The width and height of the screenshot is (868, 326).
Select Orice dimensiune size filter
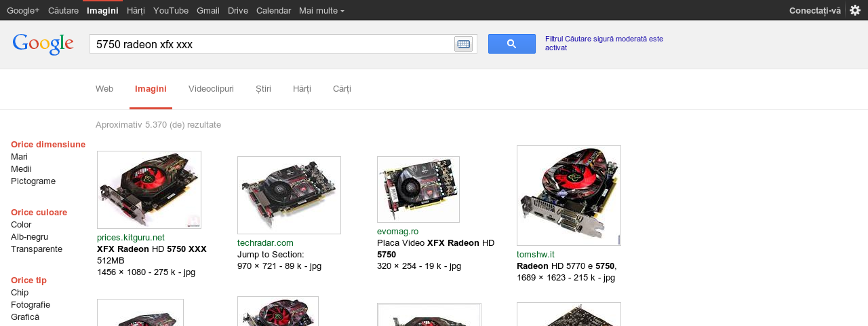point(48,145)
